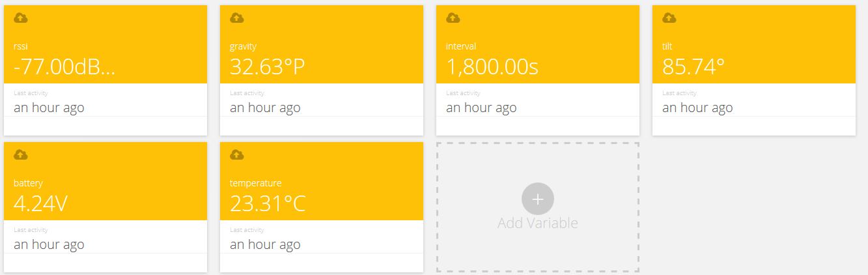The width and height of the screenshot is (868, 275).
Task: Select the interval value 1,800.00s
Action: click(492, 66)
